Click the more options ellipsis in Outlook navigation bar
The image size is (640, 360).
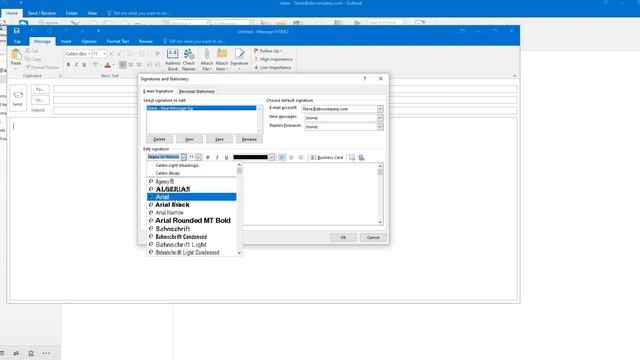click(x=46, y=353)
